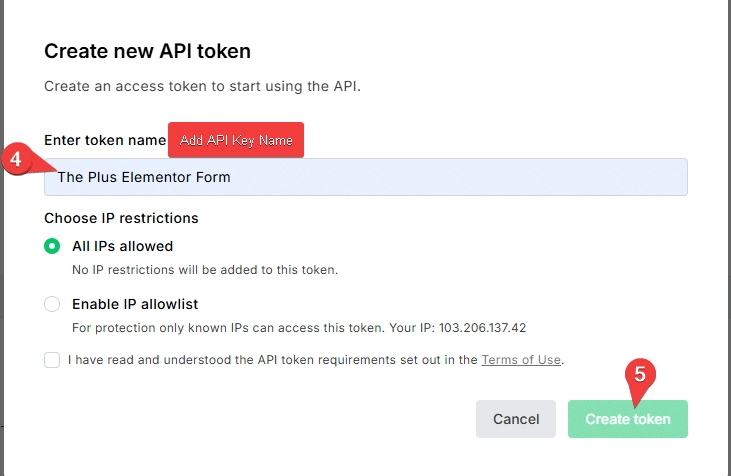The width and height of the screenshot is (731, 476).
Task: Click the Create token button
Action: (628, 419)
